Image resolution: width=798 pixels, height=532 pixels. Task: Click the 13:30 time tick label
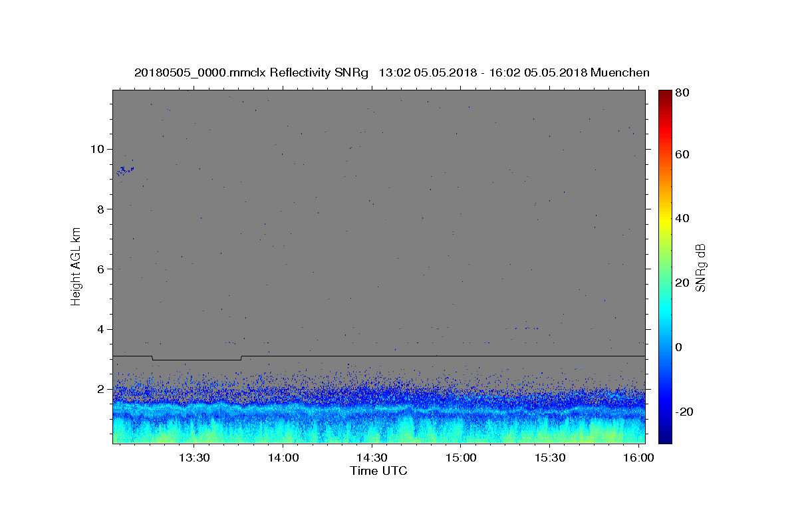click(194, 458)
